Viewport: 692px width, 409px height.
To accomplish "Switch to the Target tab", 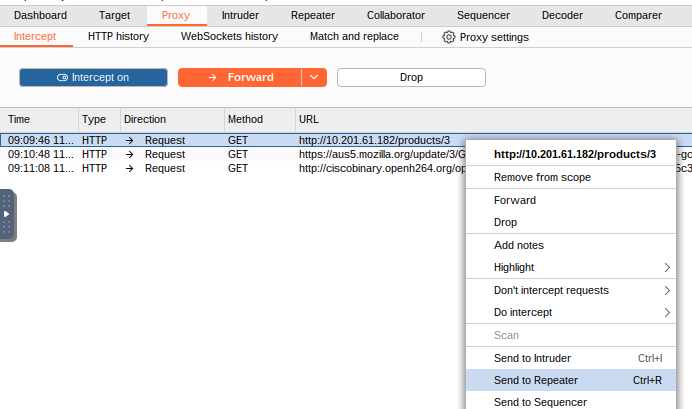I will 114,15.
